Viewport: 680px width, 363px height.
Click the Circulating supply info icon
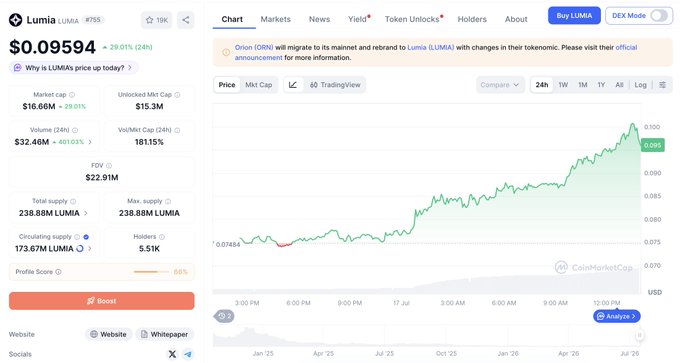[77, 237]
